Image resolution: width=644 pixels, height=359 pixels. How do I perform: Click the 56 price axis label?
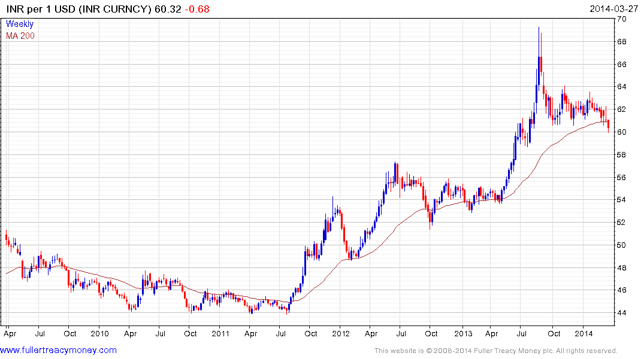point(621,178)
